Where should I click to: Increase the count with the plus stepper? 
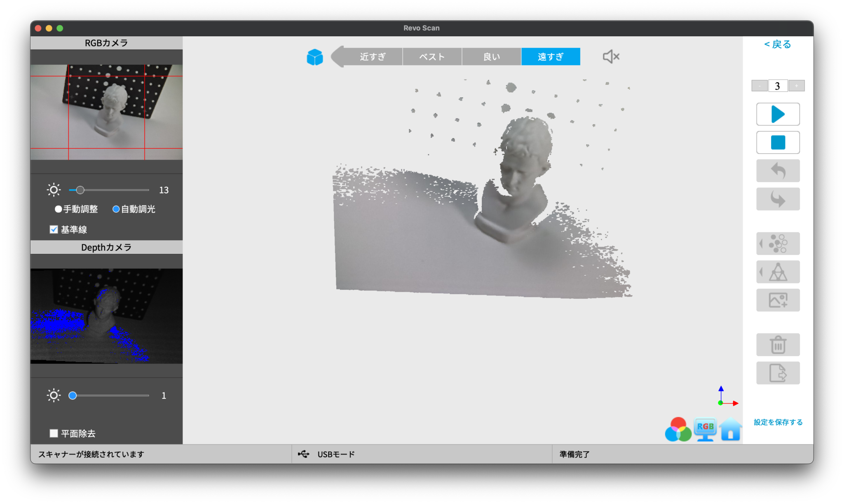[797, 86]
